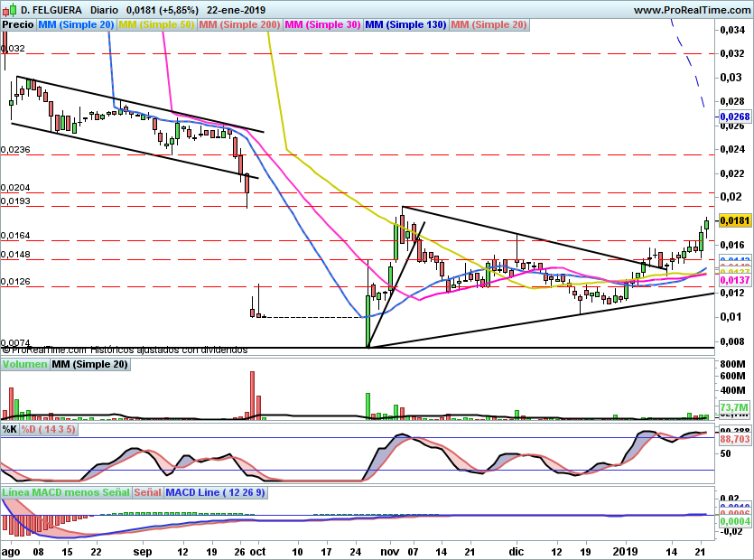The width and height of the screenshot is (754, 560).
Task: Click the MM (Simple 200) legend label
Action: point(239,24)
